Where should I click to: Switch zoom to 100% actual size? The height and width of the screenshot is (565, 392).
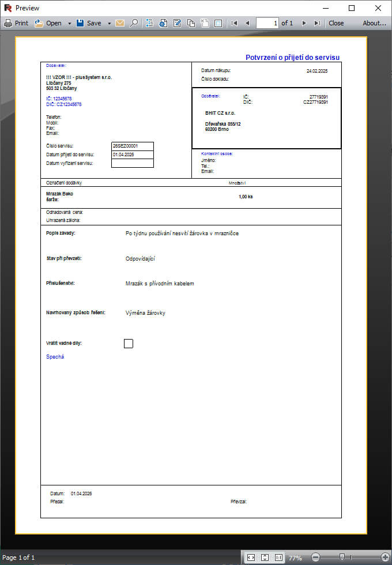click(x=279, y=558)
